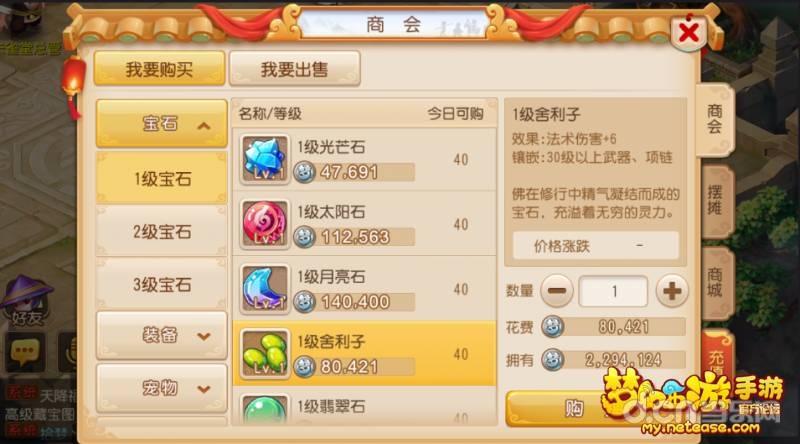Choose 2级宝石 subcategory
Screen dimensions: 800x444
point(162,232)
